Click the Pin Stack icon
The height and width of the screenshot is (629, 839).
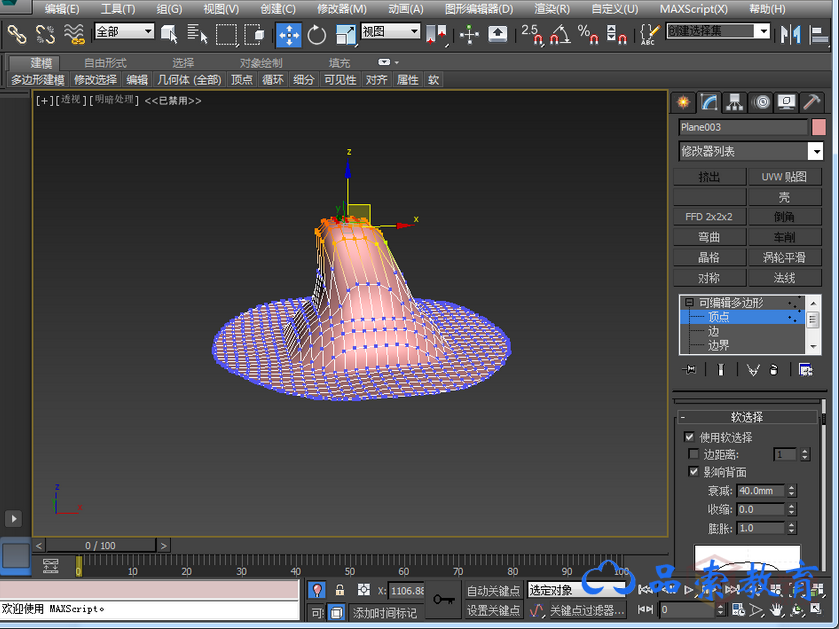coord(690,370)
